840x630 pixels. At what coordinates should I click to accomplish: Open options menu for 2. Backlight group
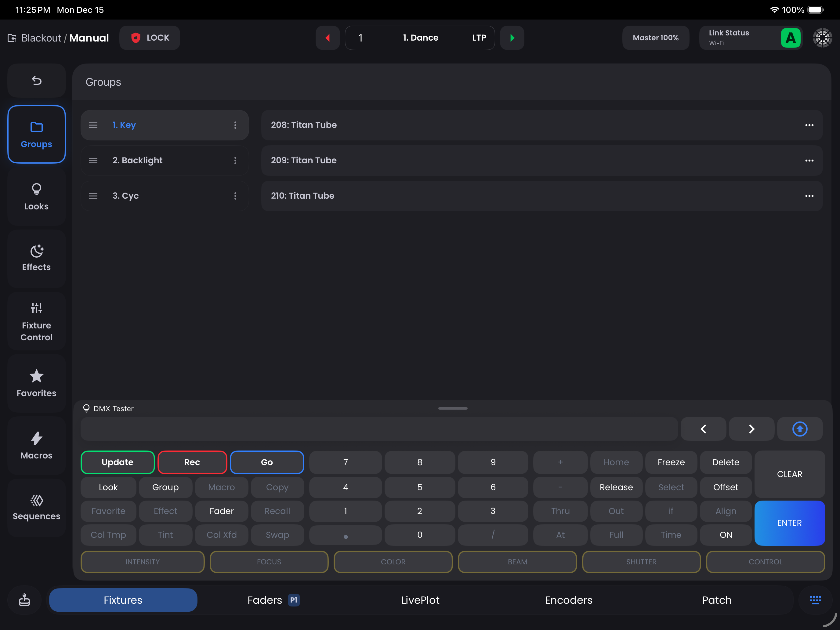point(235,160)
